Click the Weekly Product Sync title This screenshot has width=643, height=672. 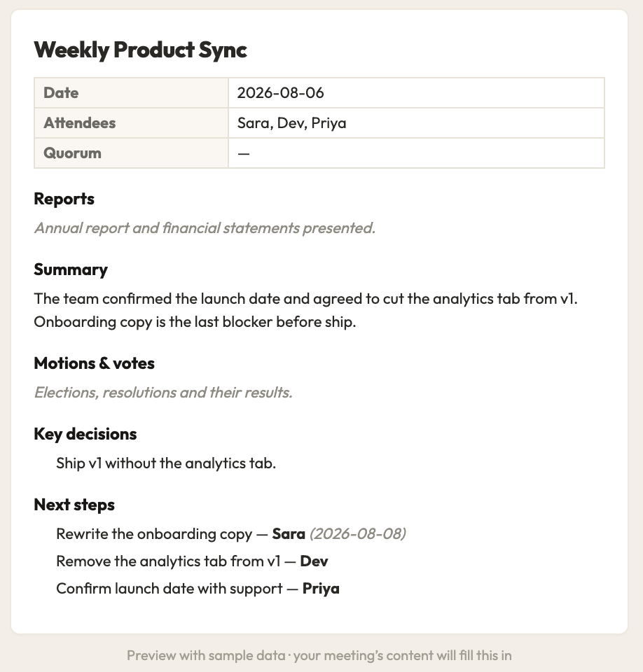point(140,50)
